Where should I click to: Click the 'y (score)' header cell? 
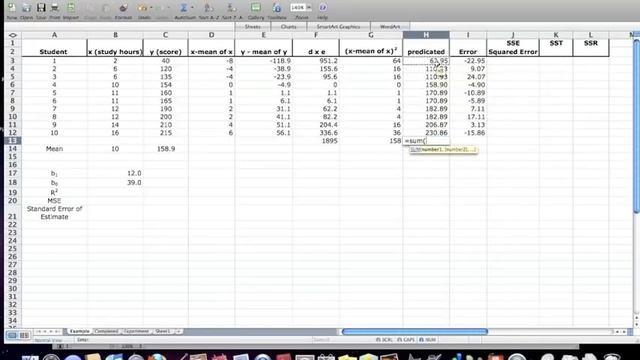tap(165, 52)
